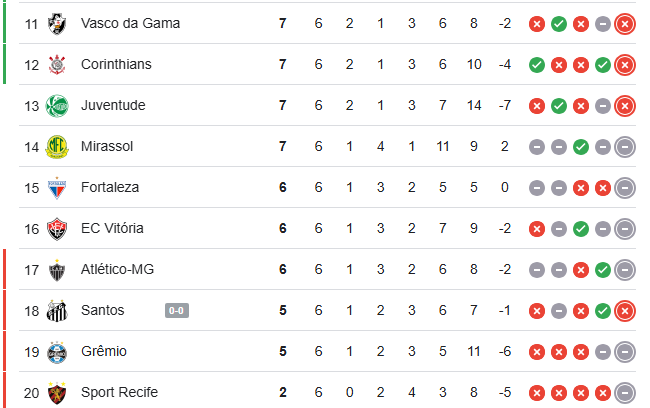Click Grêmio's outlined gray draw icon
Viewport: 650px width, 408px height.
[x=625, y=352]
